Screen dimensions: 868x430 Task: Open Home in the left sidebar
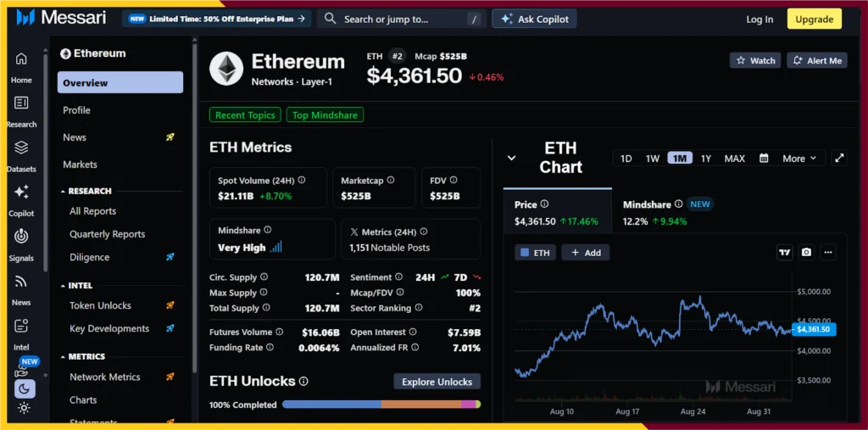coord(21,66)
